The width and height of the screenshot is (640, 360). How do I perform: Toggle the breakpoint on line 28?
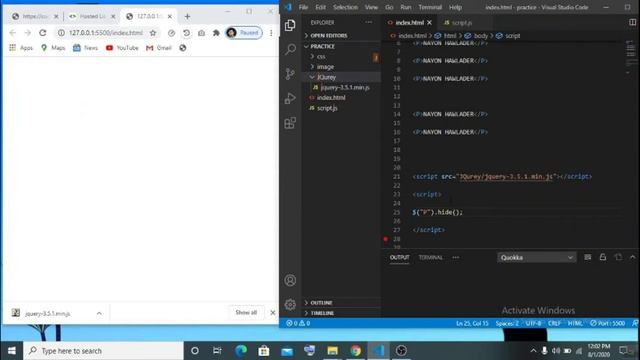coord(386,239)
